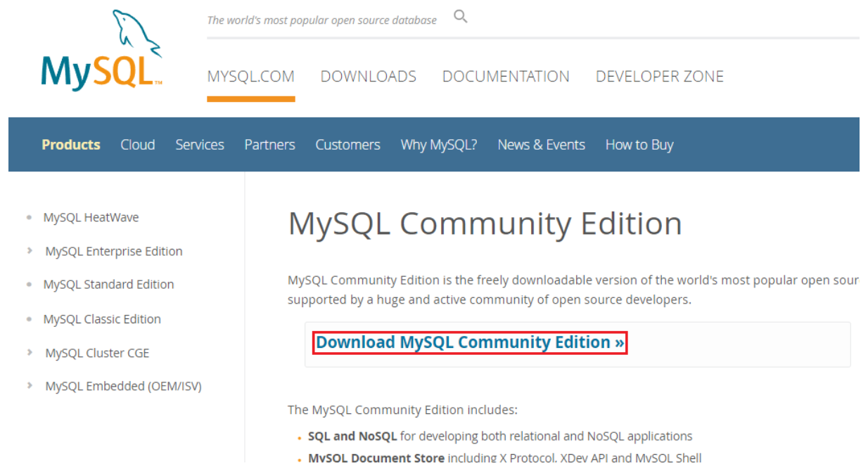Open the Products menu item
This screenshot has width=868, height=473.
pyautogui.click(x=71, y=145)
